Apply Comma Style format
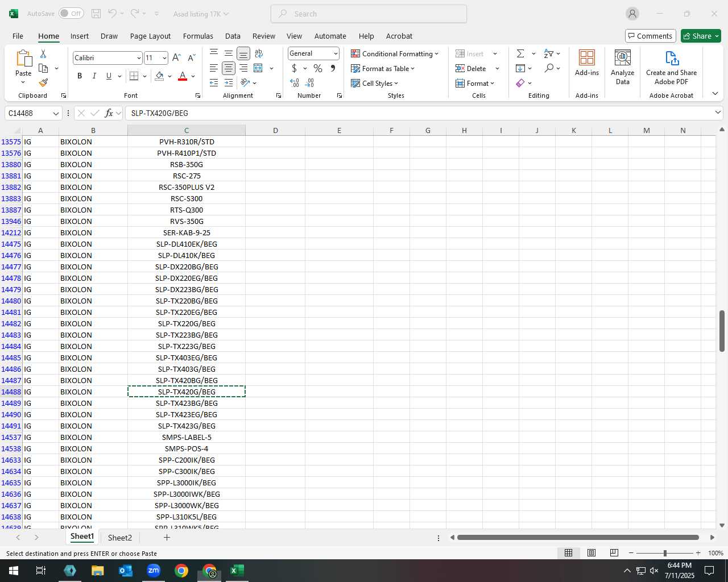Viewport: 728px width, 582px height. click(333, 68)
